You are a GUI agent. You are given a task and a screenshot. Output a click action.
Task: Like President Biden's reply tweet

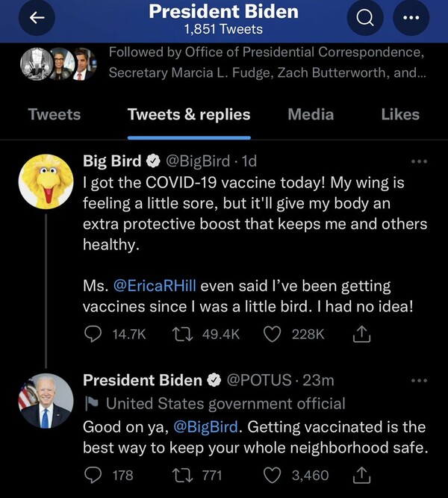pos(273,474)
